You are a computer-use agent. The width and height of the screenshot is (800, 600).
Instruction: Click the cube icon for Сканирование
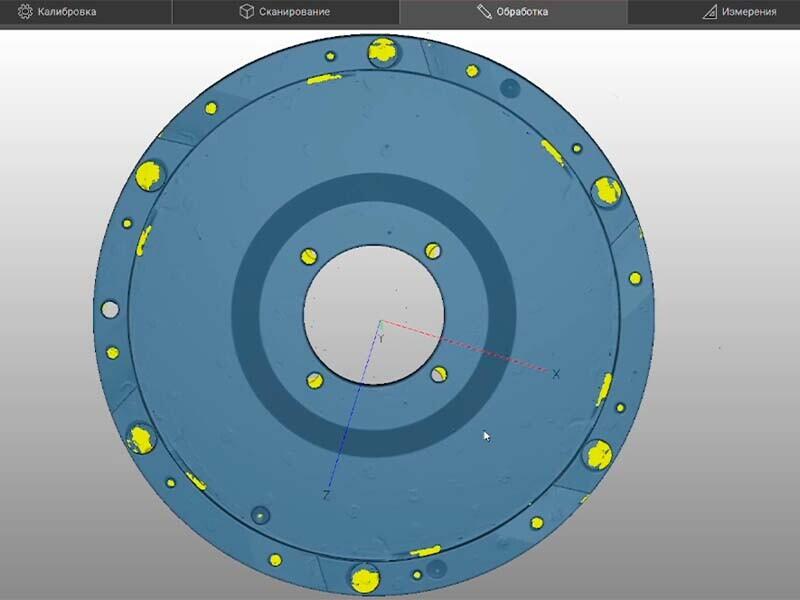pyautogui.click(x=246, y=12)
